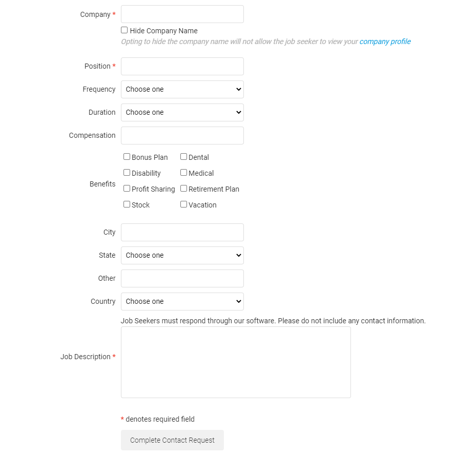Select the Disability benefit checkbox
This screenshot has width=476, height=456.
point(127,173)
